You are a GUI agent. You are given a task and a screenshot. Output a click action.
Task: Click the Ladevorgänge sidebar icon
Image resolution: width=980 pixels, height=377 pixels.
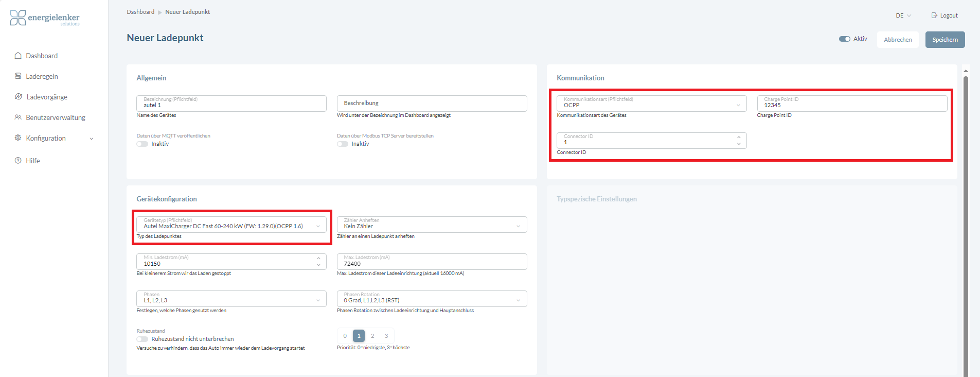pyautogui.click(x=19, y=97)
